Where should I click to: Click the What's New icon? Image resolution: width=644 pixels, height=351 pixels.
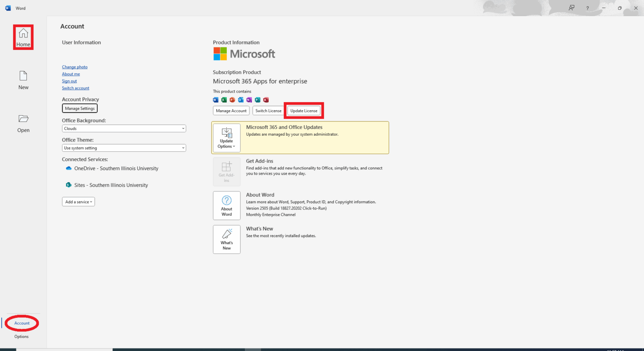(x=226, y=239)
